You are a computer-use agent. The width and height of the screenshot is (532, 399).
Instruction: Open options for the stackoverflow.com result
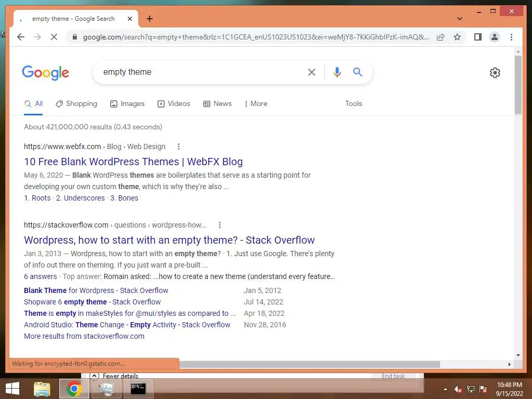(220, 225)
